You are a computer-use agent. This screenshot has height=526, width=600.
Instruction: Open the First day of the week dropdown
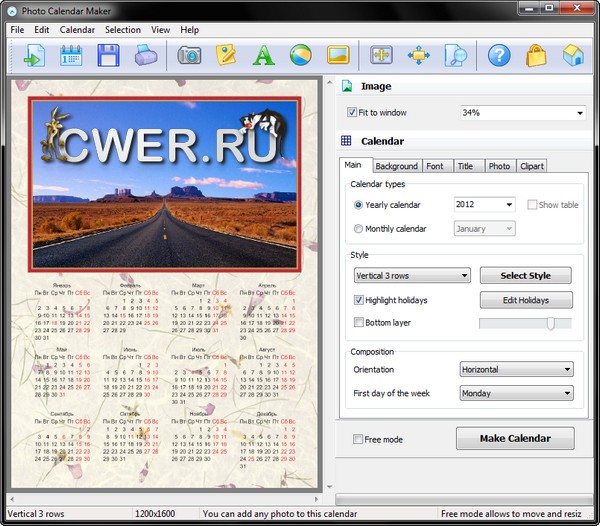pos(516,393)
